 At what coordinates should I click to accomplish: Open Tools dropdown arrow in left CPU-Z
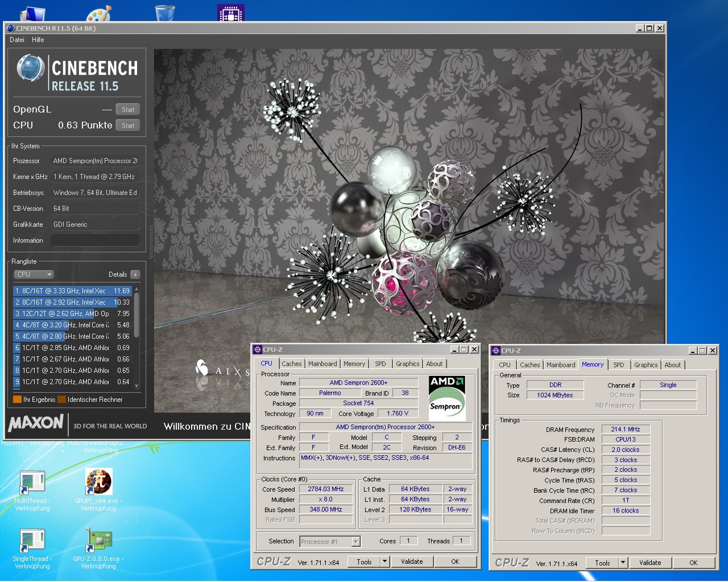click(384, 562)
